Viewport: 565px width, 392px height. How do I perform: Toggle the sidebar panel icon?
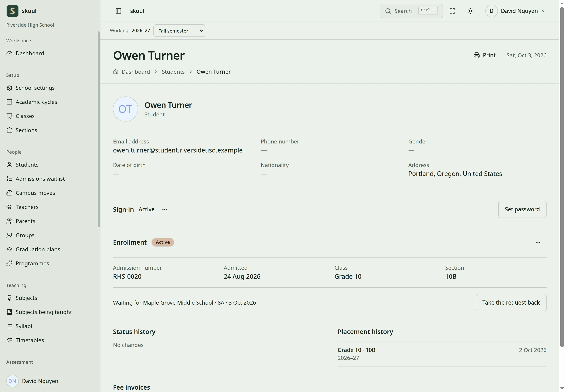(x=118, y=11)
